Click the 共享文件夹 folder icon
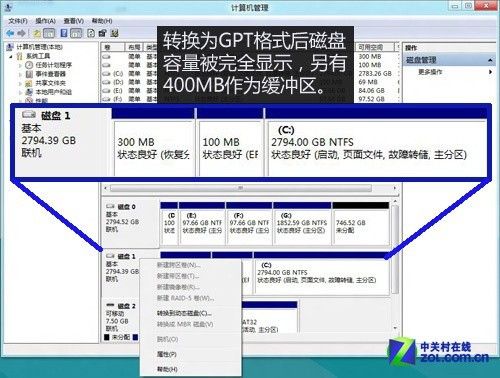Viewport: 500px width, 378px height. point(29,83)
